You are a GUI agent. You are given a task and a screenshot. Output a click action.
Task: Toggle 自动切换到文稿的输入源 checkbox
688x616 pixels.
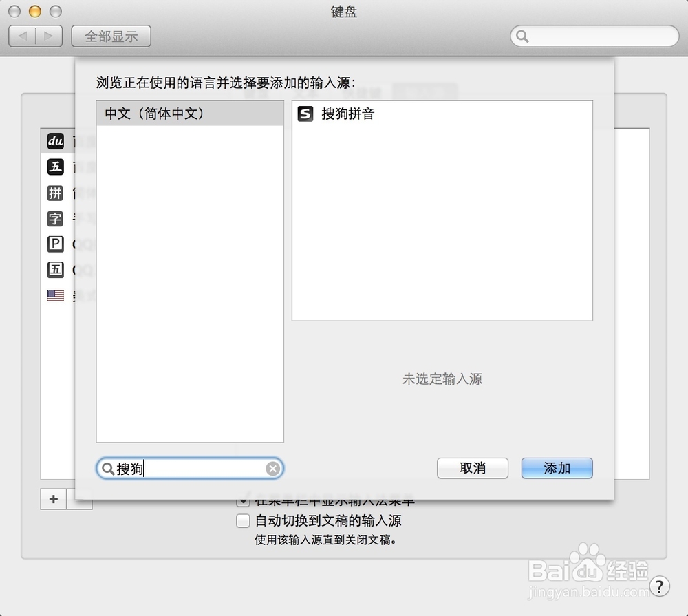pyautogui.click(x=243, y=521)
